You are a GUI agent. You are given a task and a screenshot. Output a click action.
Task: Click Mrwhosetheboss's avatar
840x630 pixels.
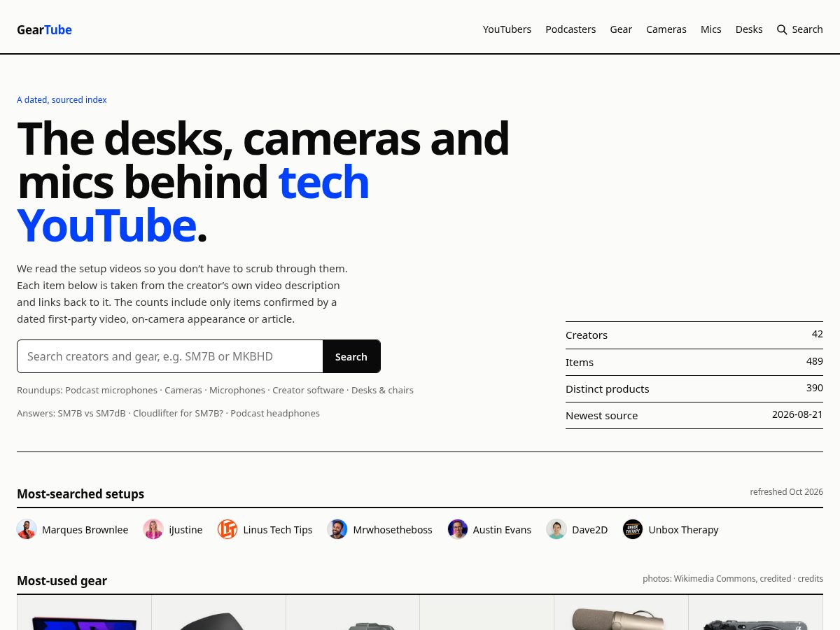(337, 529)
